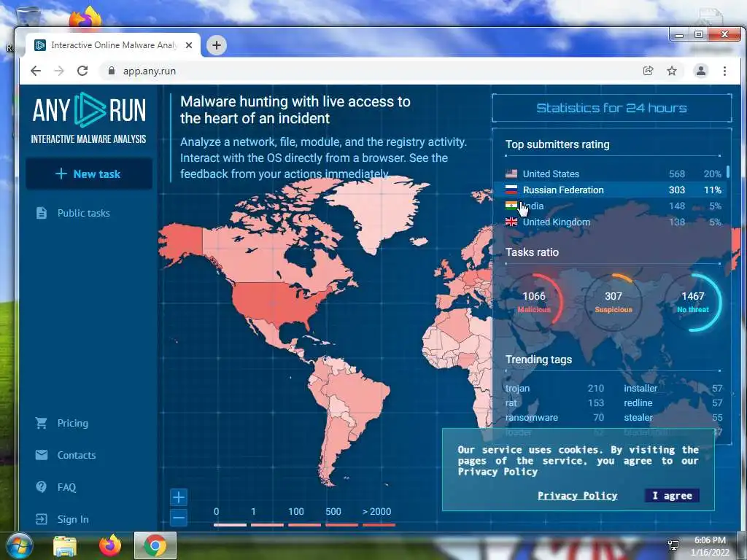
Task: Click the stealer trending tag
Action: point(638,418)
